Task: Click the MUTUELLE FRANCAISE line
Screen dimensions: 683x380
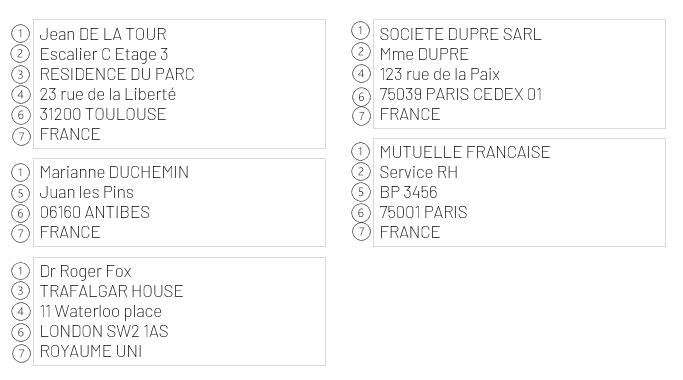Action: (465, 152)
